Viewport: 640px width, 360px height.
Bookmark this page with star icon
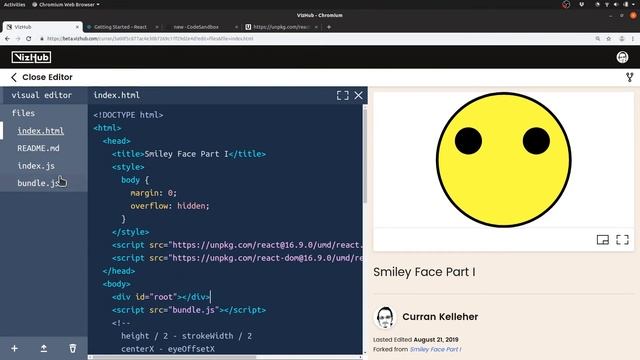(x=609, y=38)
